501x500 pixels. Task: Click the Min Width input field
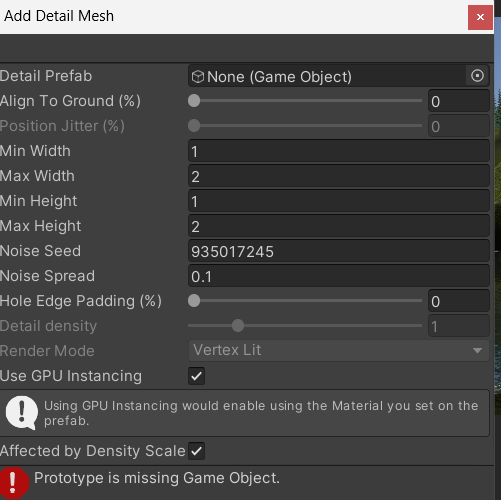tap(339, 151)
